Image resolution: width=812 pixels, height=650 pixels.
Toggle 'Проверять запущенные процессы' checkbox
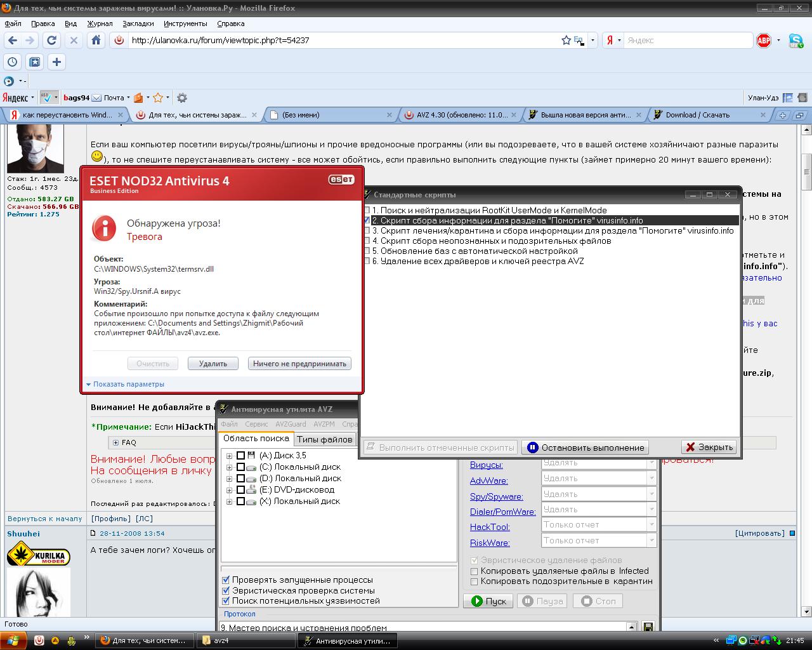[x=226, y=580]
